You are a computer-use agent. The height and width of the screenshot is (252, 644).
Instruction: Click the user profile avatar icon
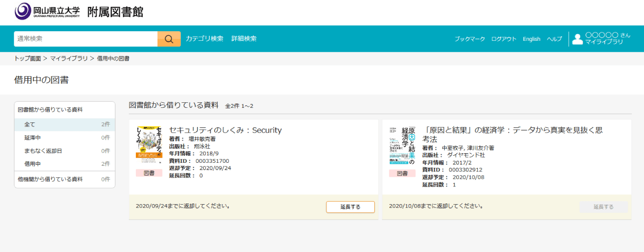pos(577,39)
